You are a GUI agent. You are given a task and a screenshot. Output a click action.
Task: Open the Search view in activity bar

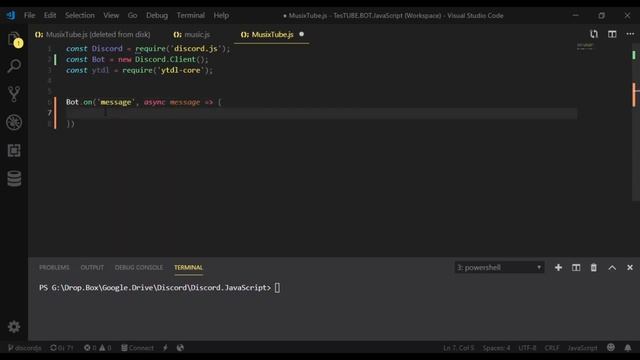(14, 66)
